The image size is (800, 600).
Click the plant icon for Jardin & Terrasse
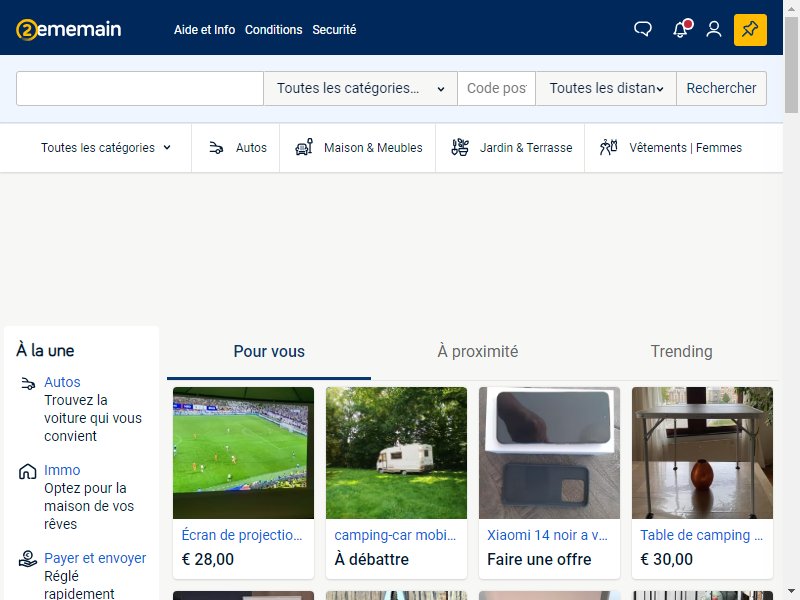[x=460, y=147]
